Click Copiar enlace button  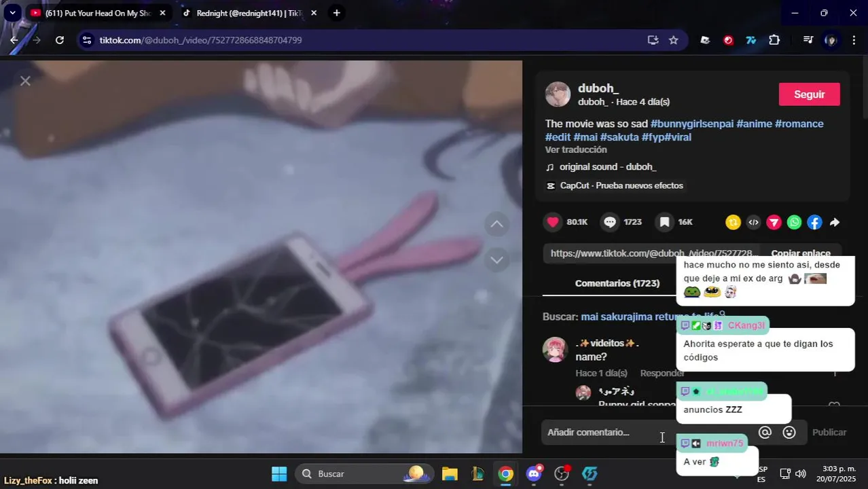(x=801, y=253)
